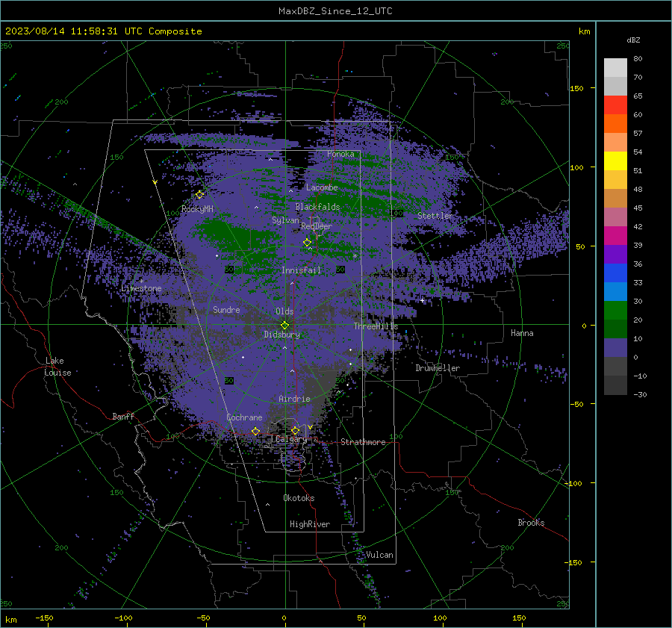This screenshot has width=672, height=628.
Task: Click the Stettler city label
Action: coord(435,216)
